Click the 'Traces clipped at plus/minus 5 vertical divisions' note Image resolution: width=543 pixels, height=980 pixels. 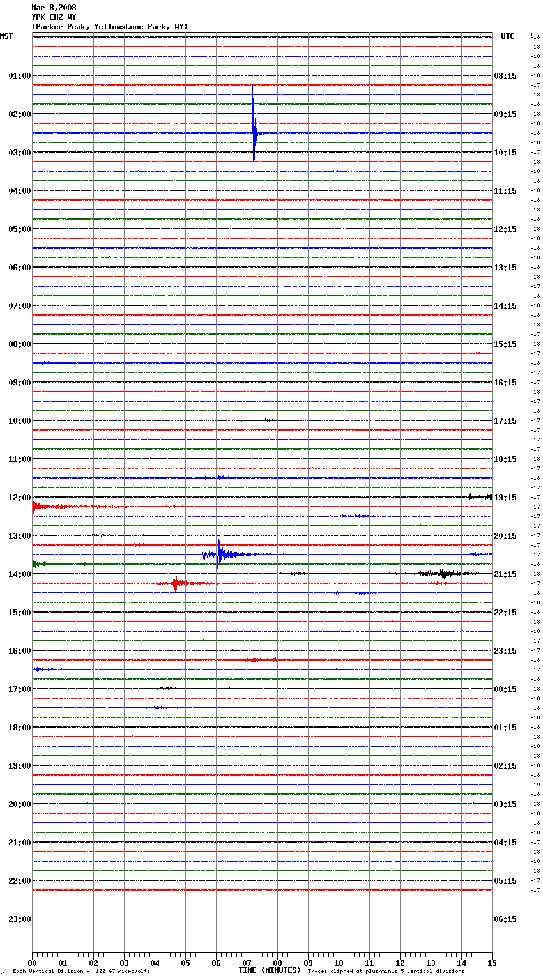pos(386,971)
